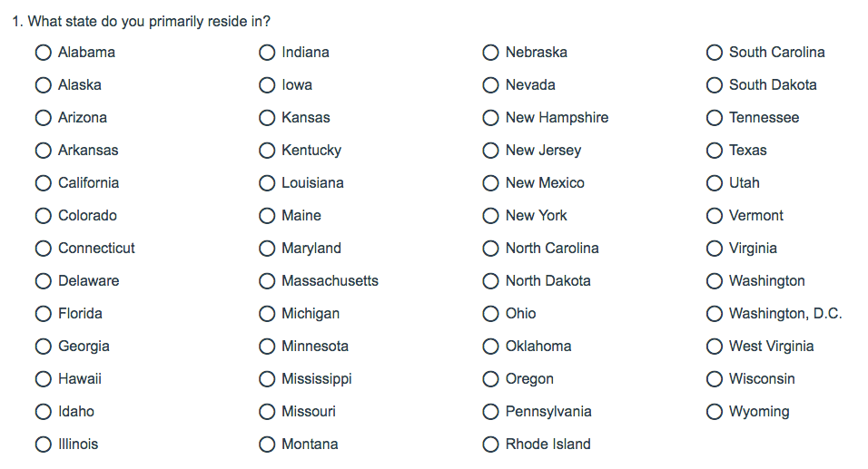The width and height of the screenshot is (868, 469).
Task: Pick the New Hampshire radio button
Action: pos(491,118)
